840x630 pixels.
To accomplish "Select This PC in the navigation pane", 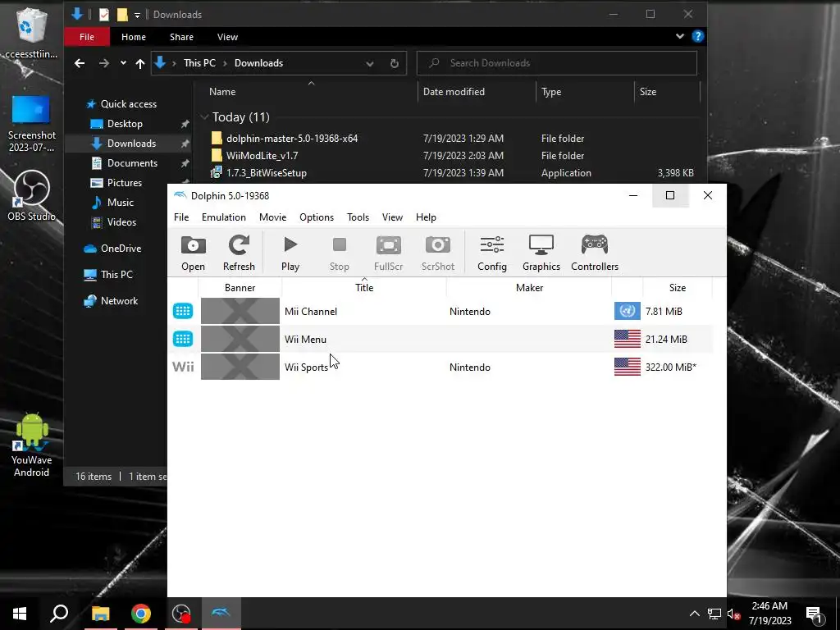I will 116,275.
